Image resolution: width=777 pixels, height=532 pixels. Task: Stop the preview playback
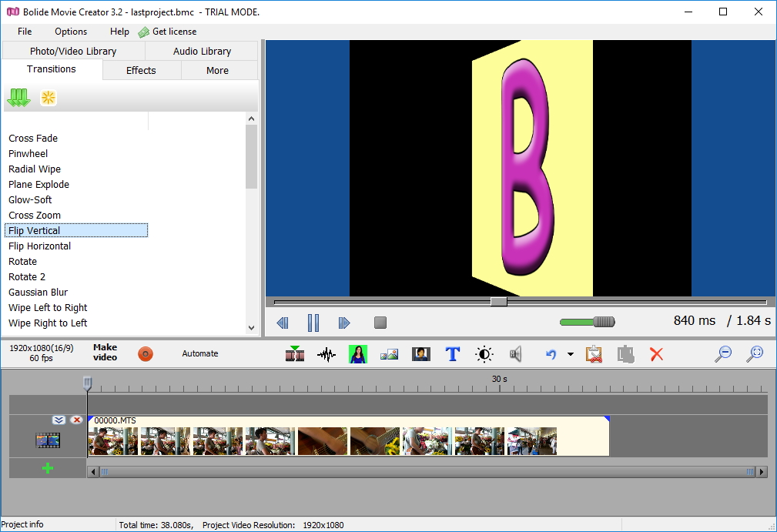[x=380, y=323]
